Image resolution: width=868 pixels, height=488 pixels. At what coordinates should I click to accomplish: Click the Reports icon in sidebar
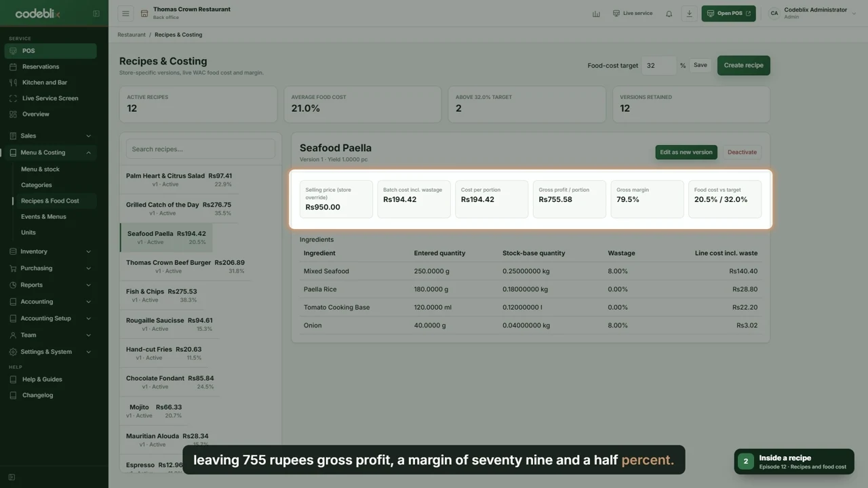click(13, 285)
